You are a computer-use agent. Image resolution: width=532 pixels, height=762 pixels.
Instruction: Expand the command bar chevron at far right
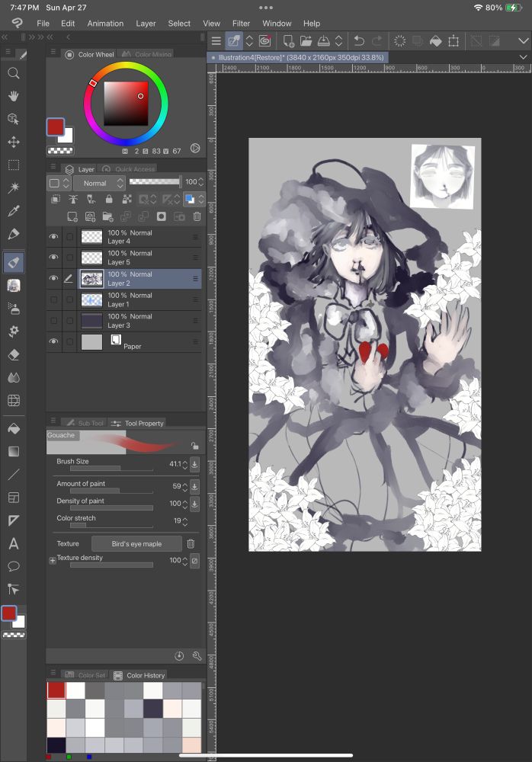click(x=524, y=41)
